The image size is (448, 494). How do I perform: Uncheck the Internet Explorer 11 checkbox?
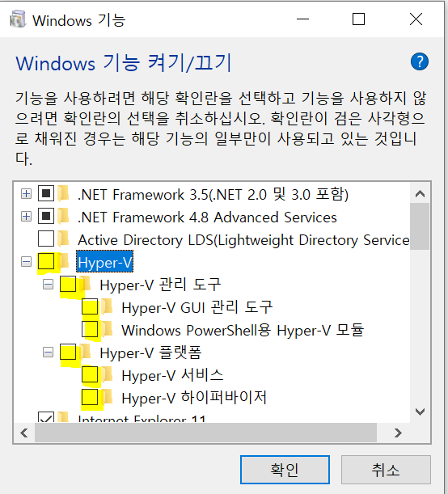(x=46, y=417)
